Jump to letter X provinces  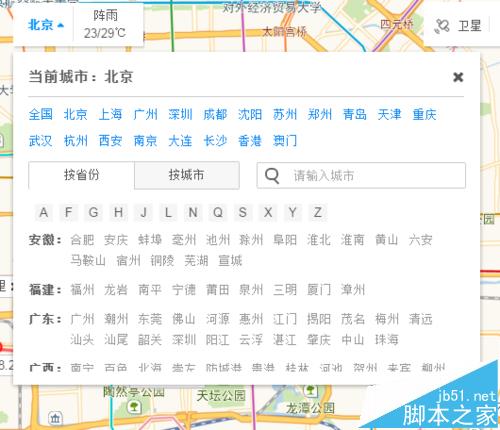(x=268, y=212)
